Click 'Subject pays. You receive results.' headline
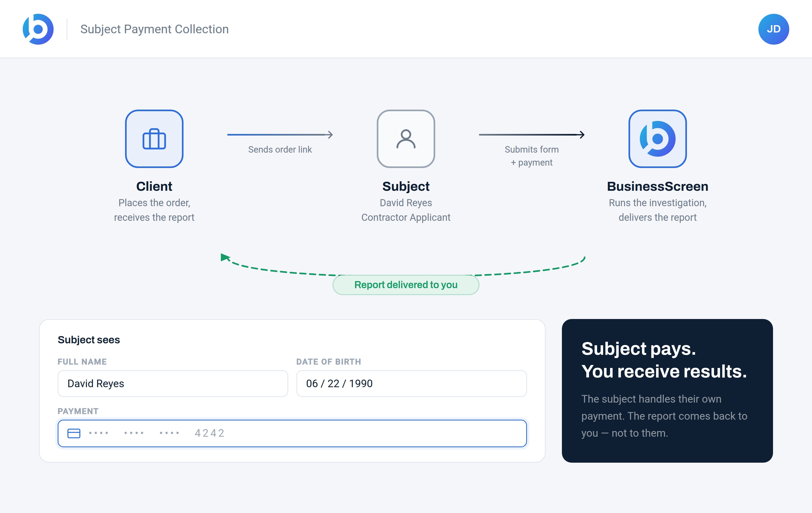 [664, 360]
